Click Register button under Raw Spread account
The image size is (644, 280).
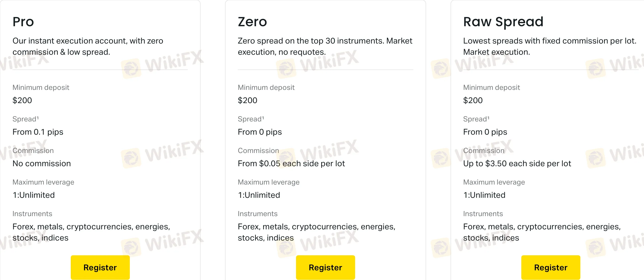pos(551,267)
